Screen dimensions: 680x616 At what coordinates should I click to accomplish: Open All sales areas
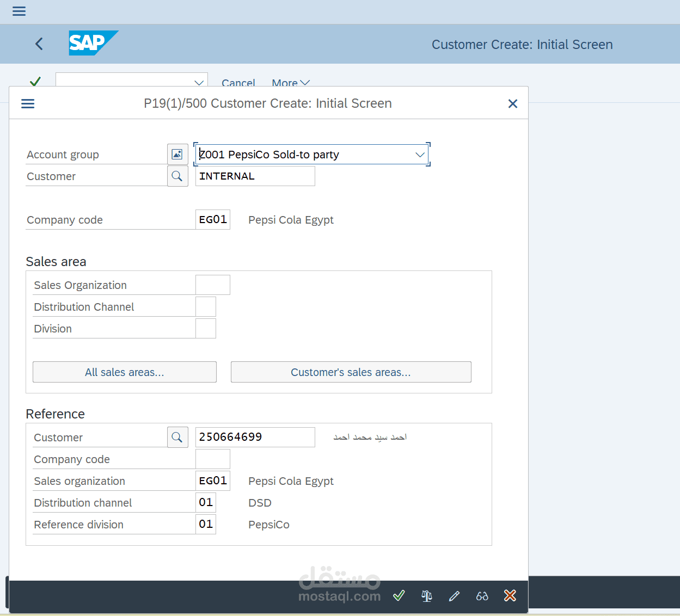125,372
